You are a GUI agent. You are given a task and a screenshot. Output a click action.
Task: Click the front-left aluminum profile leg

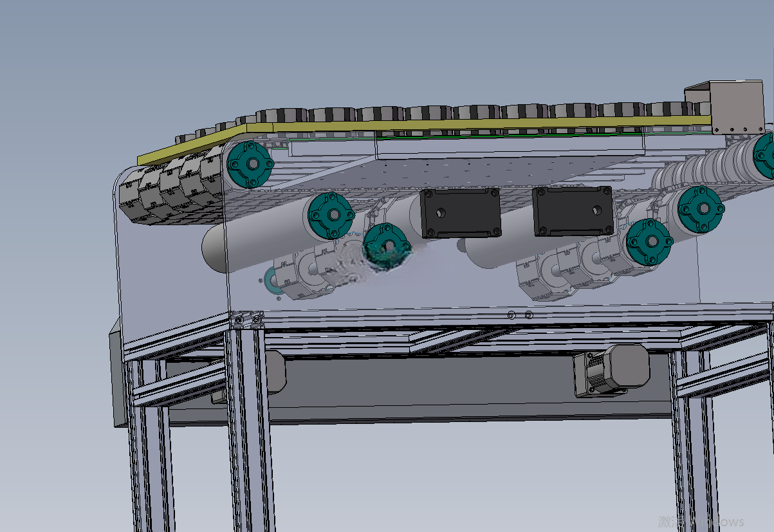click(247, 425)
